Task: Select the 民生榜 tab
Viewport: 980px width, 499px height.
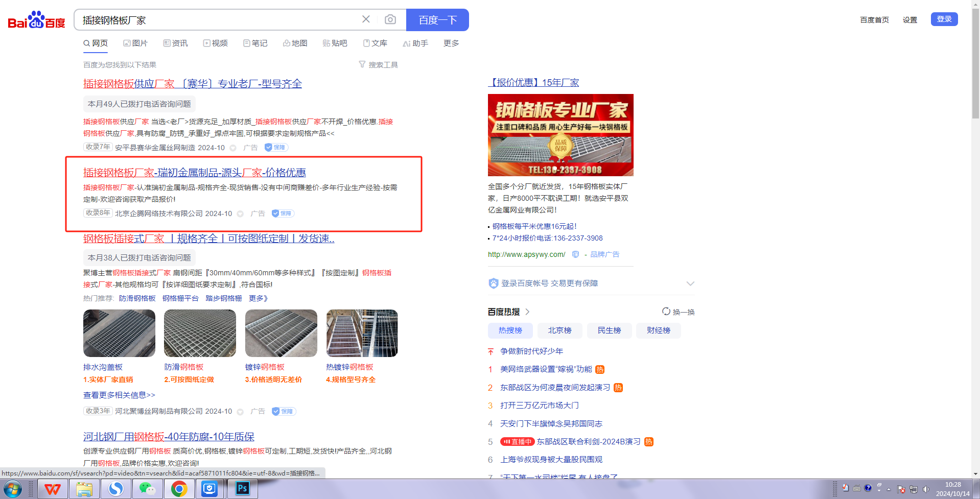Action: coord(609,330)
